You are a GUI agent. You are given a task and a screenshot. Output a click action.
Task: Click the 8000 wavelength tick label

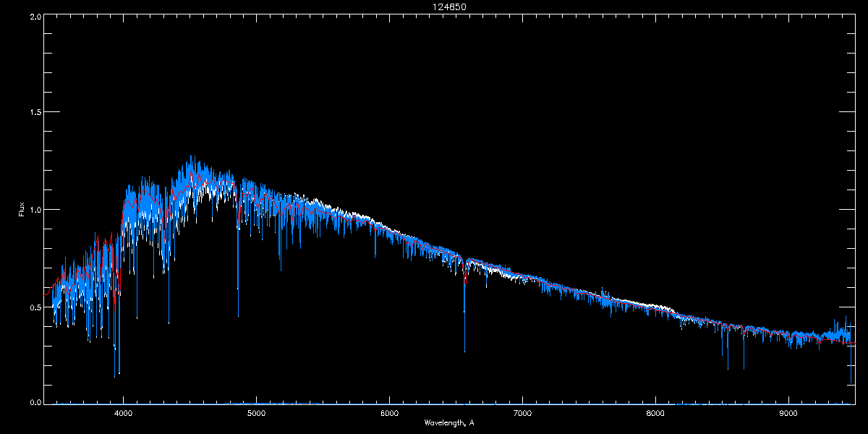click(655, 414)
